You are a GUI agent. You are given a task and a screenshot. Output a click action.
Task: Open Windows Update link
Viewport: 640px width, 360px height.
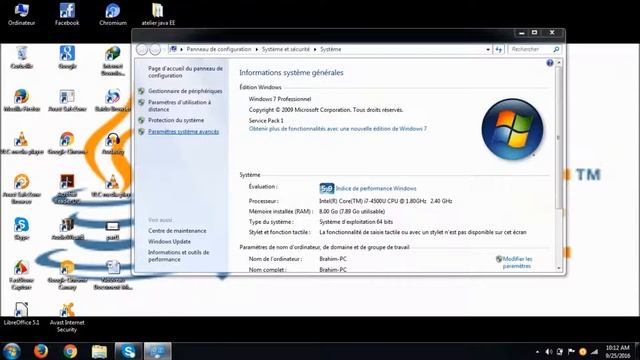point(169,241)
